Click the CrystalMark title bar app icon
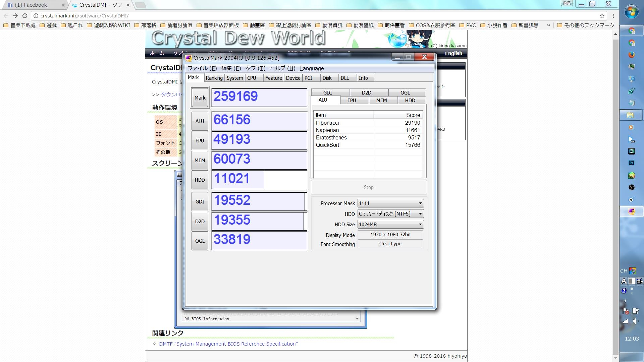 (189, 58)
